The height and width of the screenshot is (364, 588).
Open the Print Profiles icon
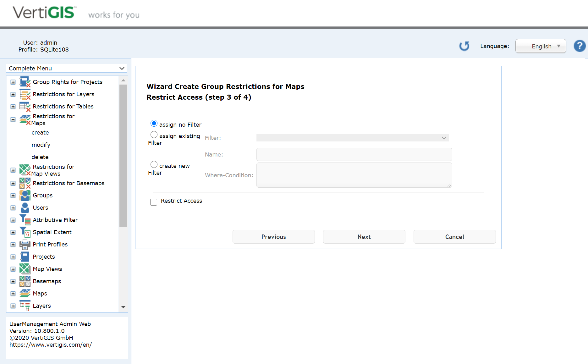(x=25, y=244)
